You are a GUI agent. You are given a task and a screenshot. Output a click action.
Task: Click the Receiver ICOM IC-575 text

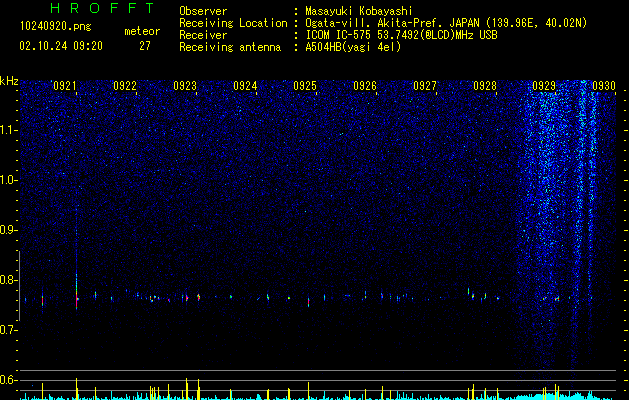click(x=401, y=35)
